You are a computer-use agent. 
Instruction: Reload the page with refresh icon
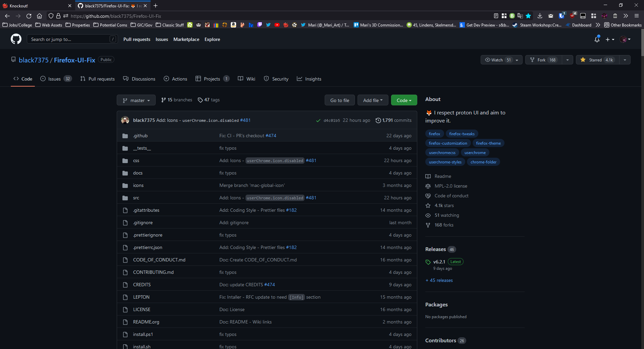[29, 16]
